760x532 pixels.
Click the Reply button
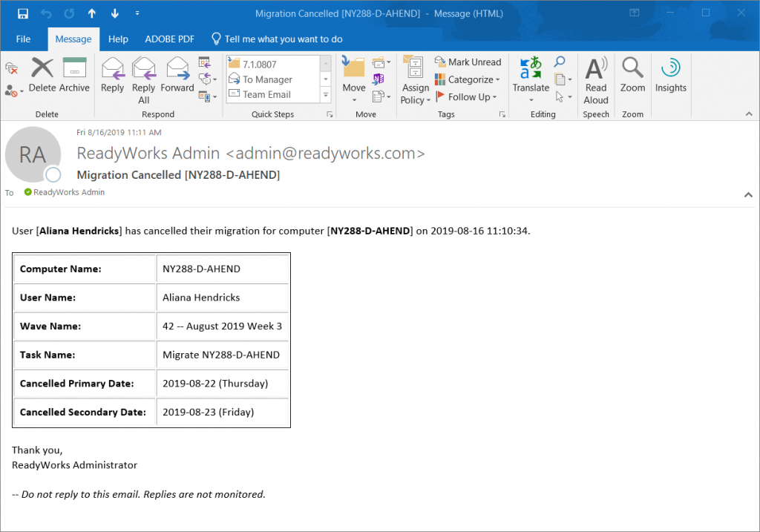tap(112, 76)
